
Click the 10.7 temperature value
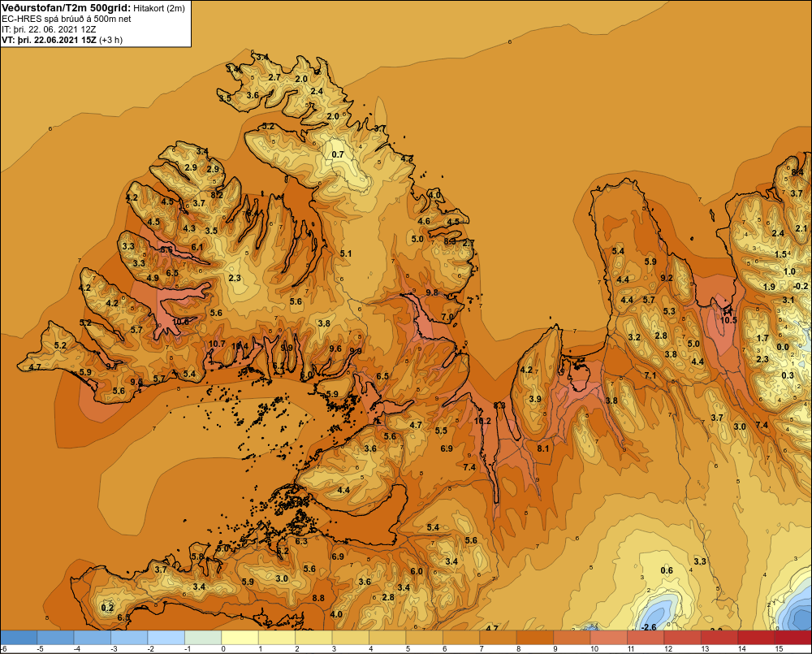point(217,344)
